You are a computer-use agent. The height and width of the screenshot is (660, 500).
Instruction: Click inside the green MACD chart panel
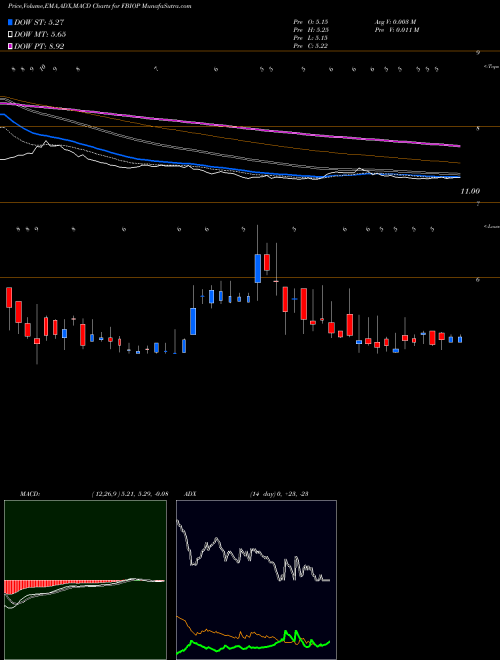click(x=85, y=580)
